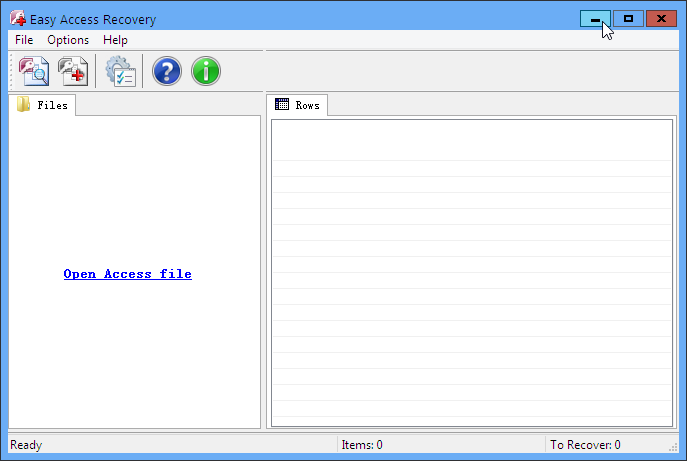Click the Open Access file toolbar icon
Screen dimensions: 687x461
pos(34,71)
